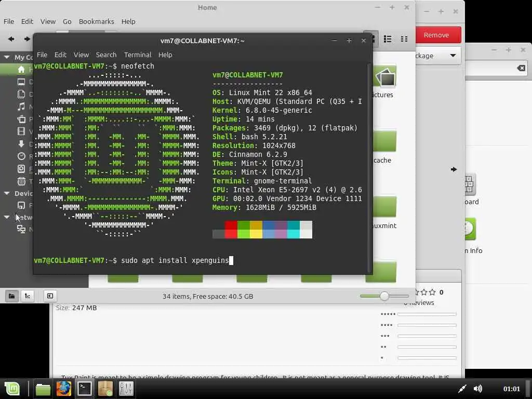Viewport: 532px width, 399px height.
Task: Open the Keyboard settings item
Action: pos(471,189)
